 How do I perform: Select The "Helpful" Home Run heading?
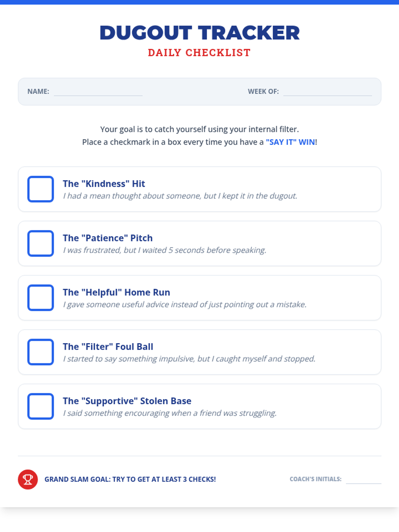(116, 292)
